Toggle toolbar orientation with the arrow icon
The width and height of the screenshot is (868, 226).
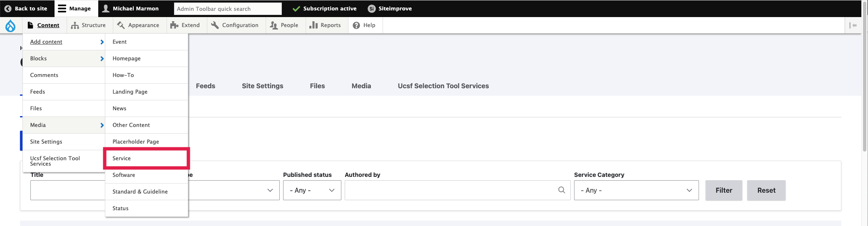click(853, 25)
